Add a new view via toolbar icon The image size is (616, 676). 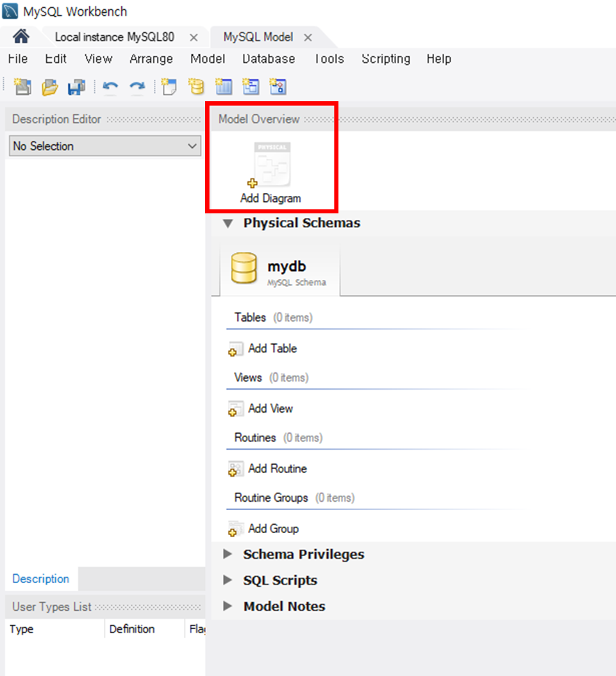pyautogui.click(x=251, y=87)
